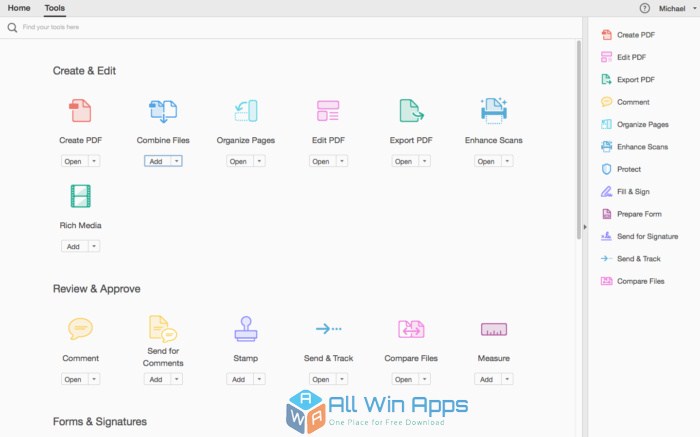
Task: Click the Protect shield shortcut in the sidebar
Action: (621, 169)
